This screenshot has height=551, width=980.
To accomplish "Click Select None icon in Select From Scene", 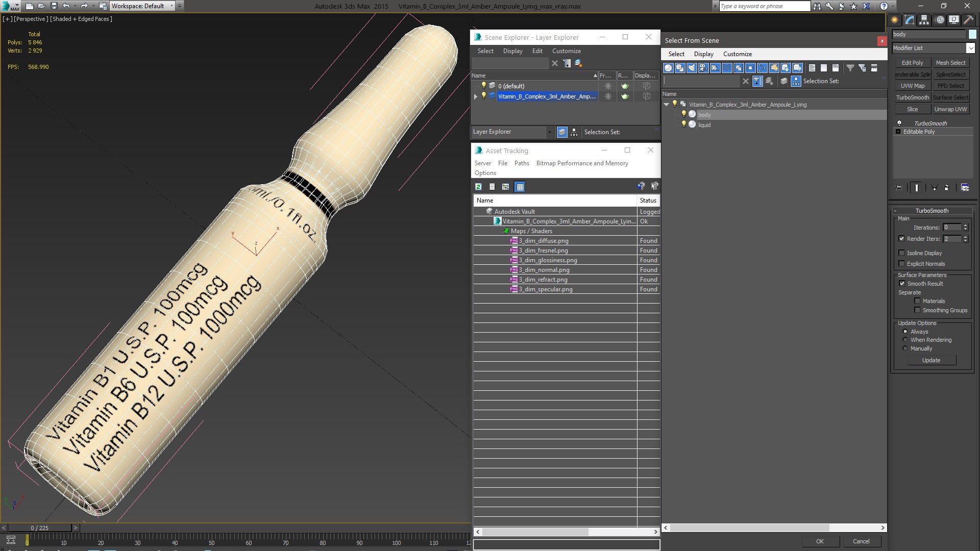I will [x=824, y=68].
